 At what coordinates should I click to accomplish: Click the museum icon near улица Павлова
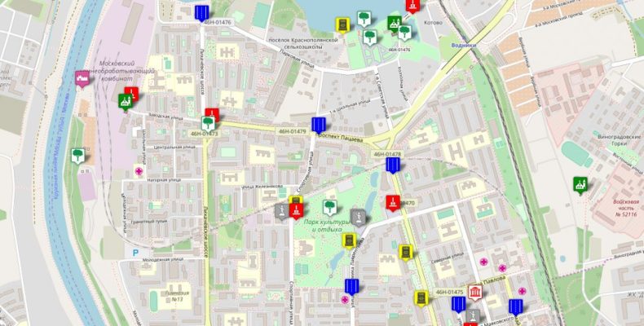(x=474, y=291)
